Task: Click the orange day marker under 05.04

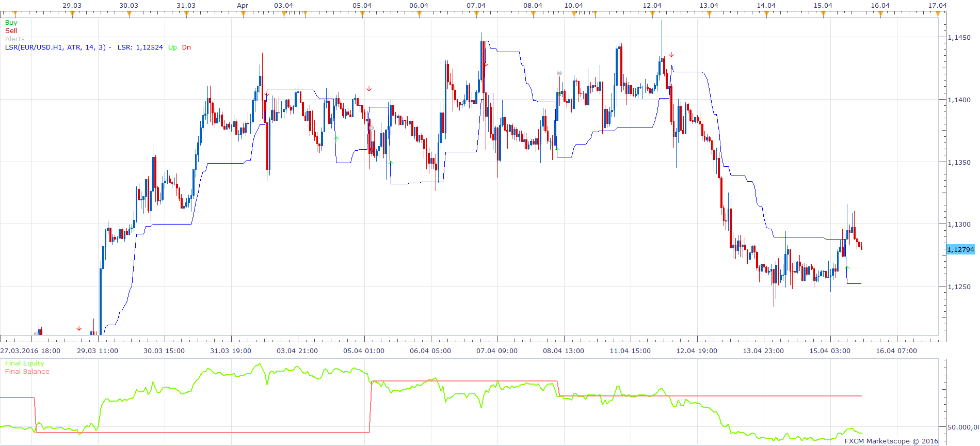Action: pos(362,14)
